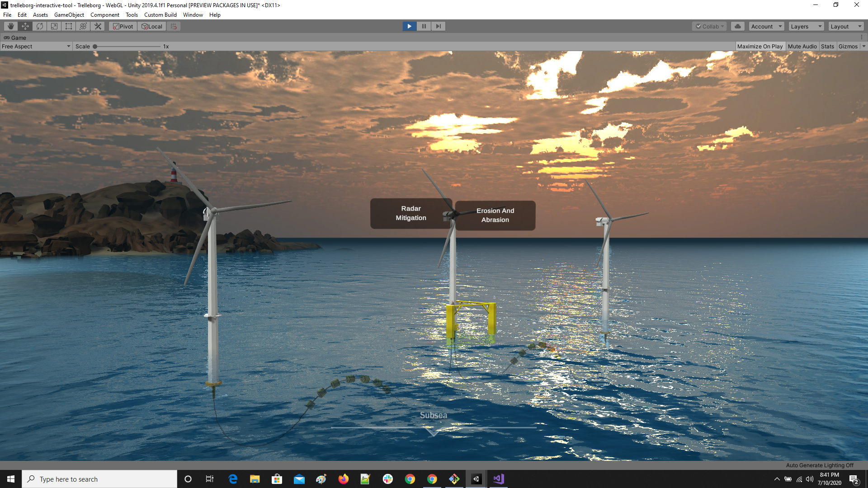Select the Scale tool
The height and width of the screenshot is (488, 868).
[54, 26]
